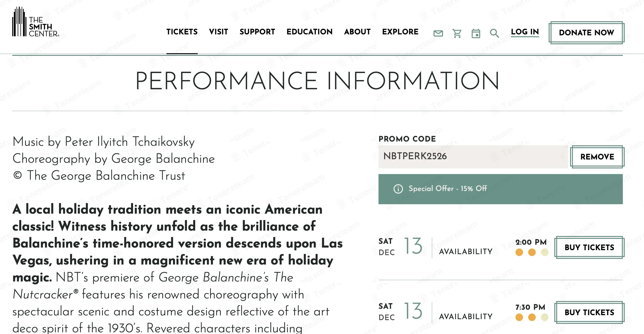Open the email envelope icon
Screen dimensions: 644x334
[x=438, y=33]
